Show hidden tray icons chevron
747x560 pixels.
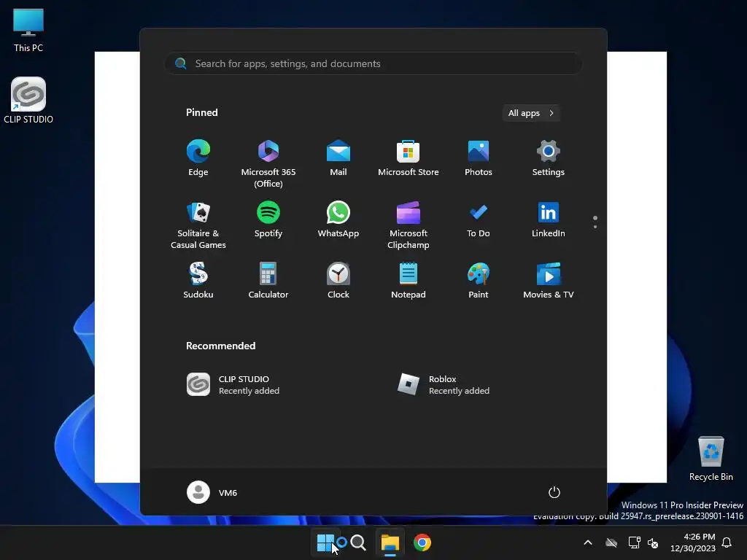coord(588,542)
